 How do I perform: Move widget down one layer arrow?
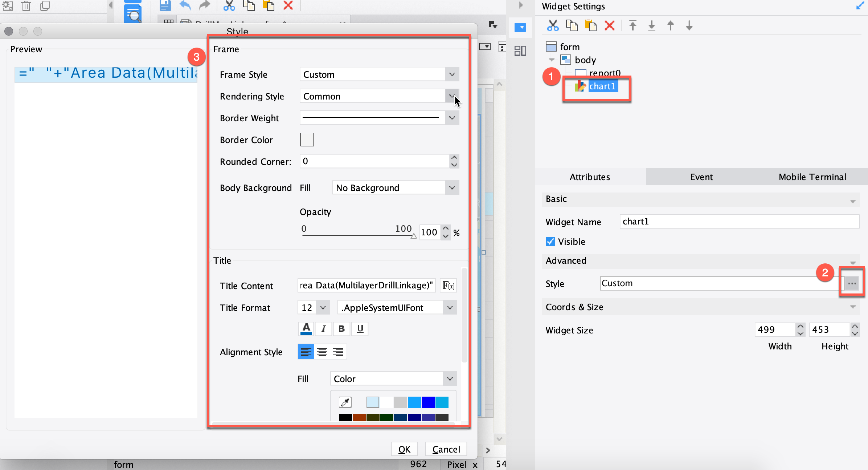tap(689, 26)
